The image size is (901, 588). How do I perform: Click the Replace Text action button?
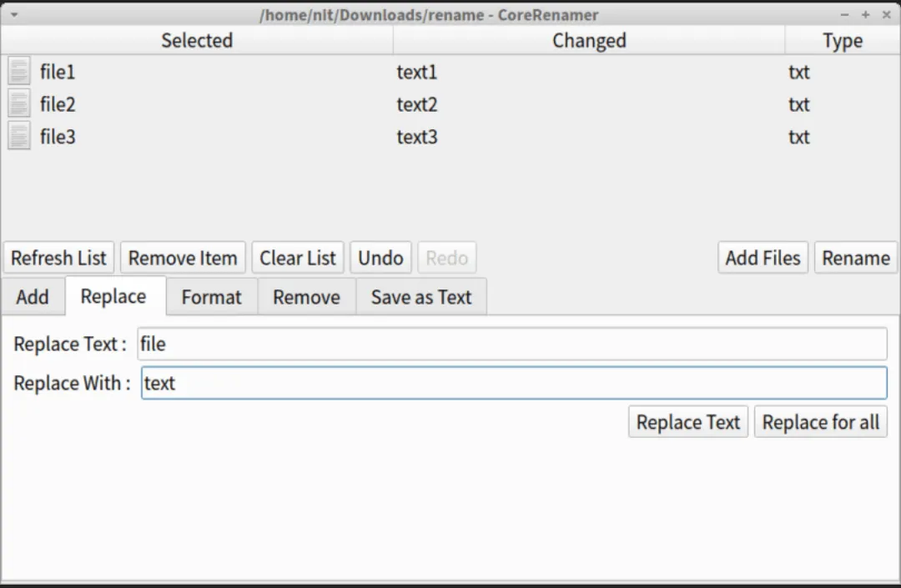click(x=687, y=421)
